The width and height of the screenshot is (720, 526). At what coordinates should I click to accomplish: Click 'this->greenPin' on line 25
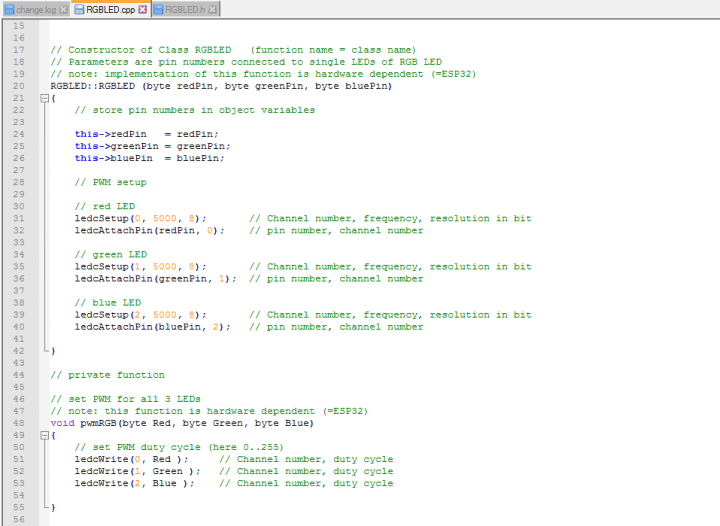117,146
